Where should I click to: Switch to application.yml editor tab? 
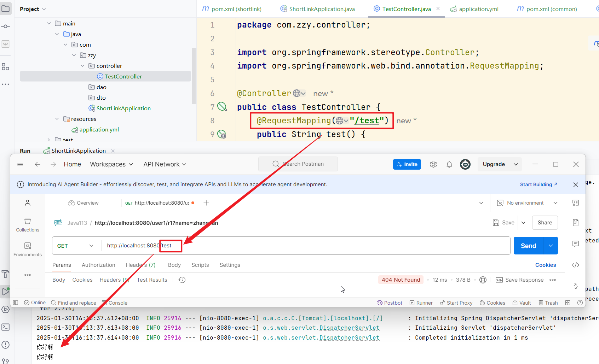pos(474,9)
